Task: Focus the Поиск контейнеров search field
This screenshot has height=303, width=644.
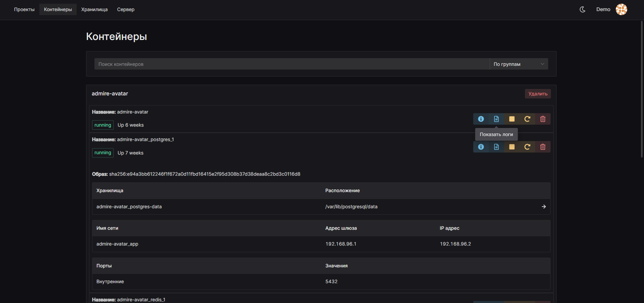Action: click(x=292, y=64)
